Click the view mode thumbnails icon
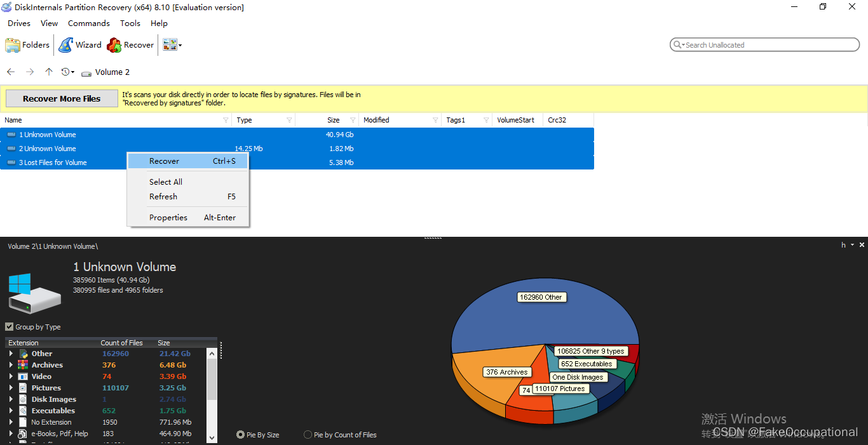Screen dimensions: 868x445 click(169, 44)
